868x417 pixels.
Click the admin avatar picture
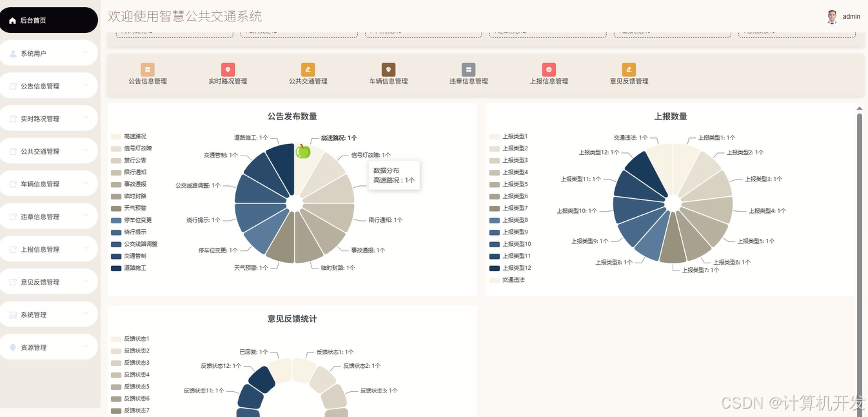(832, 17)
